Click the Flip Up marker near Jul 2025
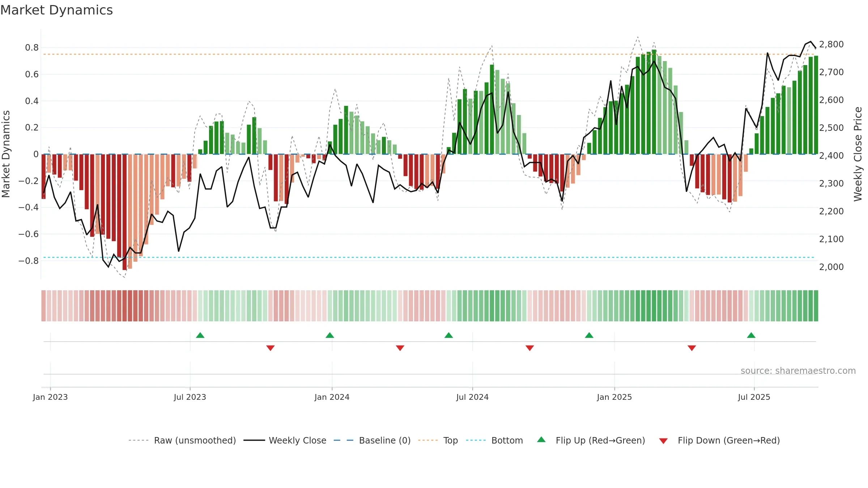 (751, 335)
